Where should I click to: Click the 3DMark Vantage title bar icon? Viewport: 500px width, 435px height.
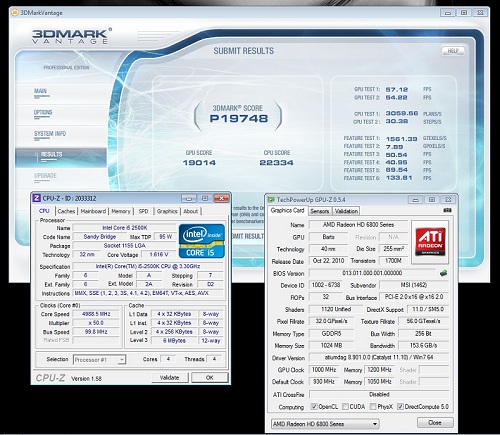pyautogui.click(x=15, y=13)
